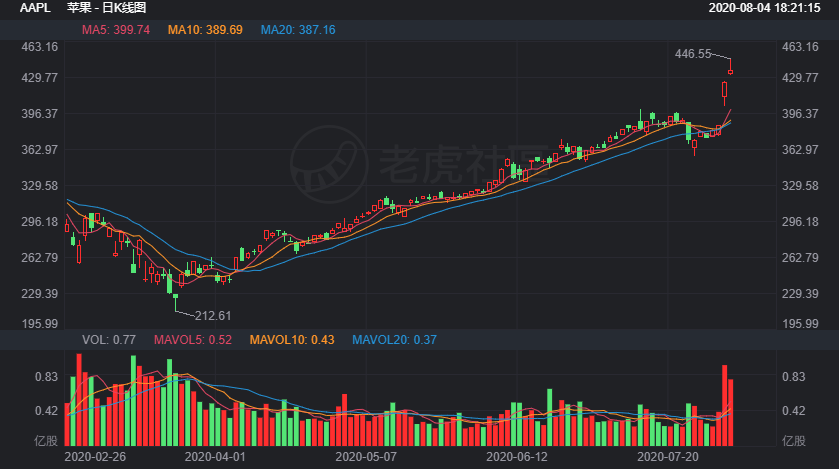Click the right volume axis 0.42 label
The image size is (839, 469).
coord(794,411)
